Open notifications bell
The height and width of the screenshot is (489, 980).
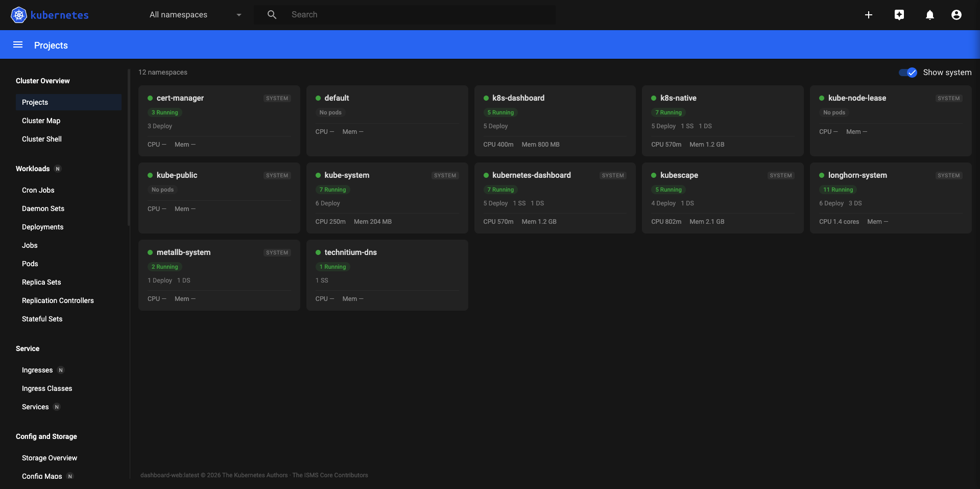click(930, 15)
